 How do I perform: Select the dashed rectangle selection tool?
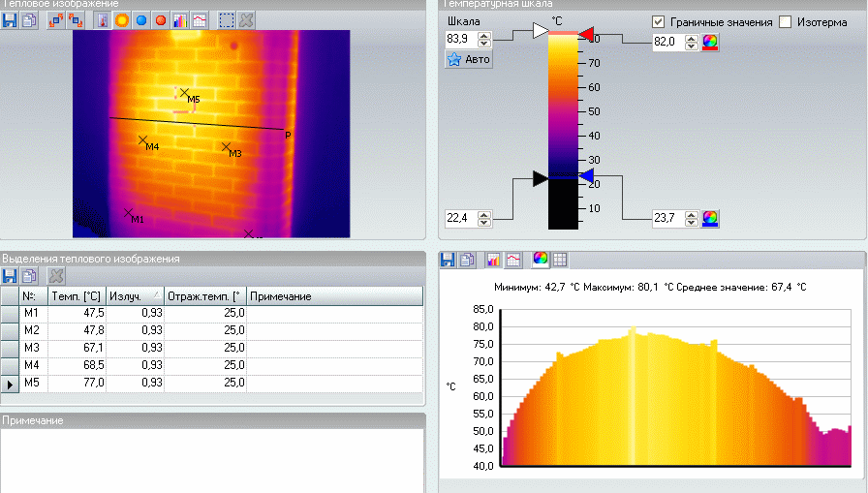[x=227, y=19]
